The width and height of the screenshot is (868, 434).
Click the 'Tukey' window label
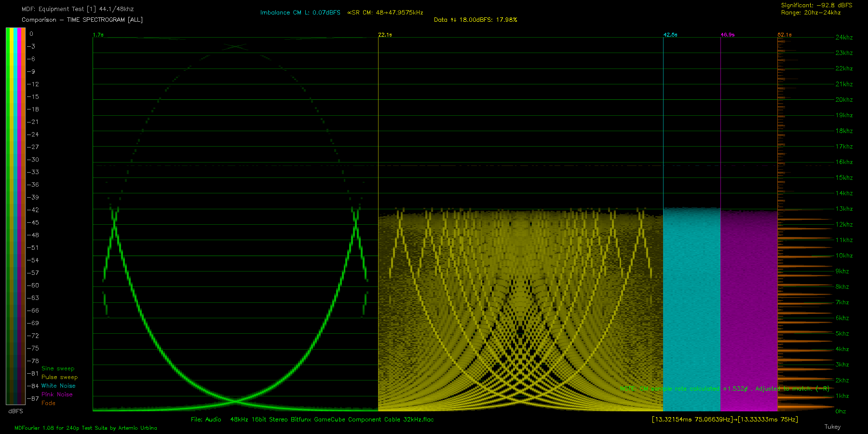pyautogui.click(x=832, y=427)
